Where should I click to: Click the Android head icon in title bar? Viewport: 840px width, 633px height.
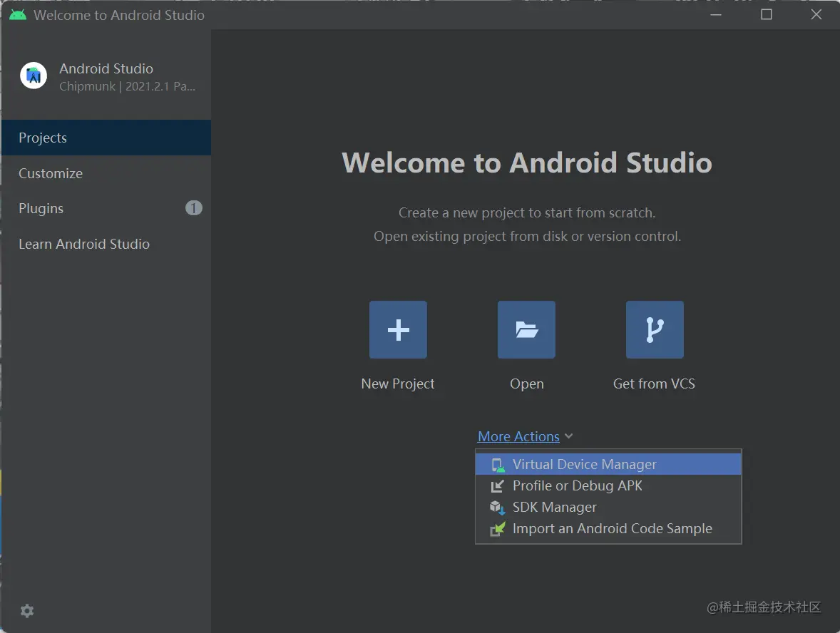click(x=18, y=15)
